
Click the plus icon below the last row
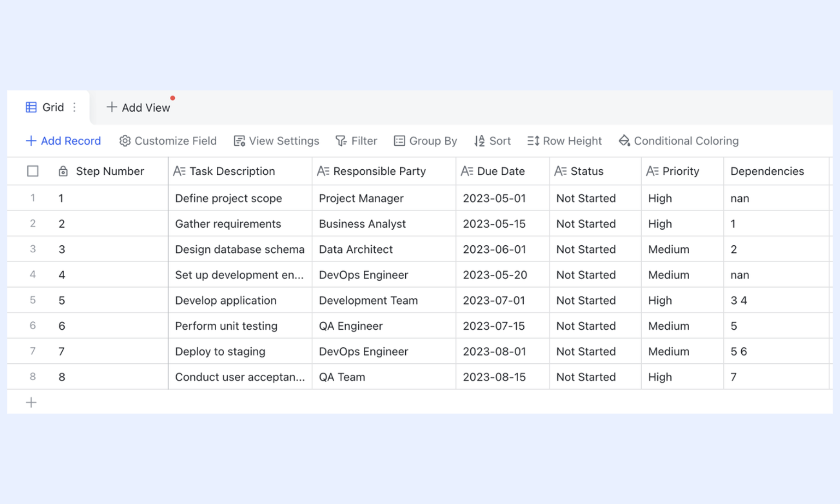(x=31, y=402)
